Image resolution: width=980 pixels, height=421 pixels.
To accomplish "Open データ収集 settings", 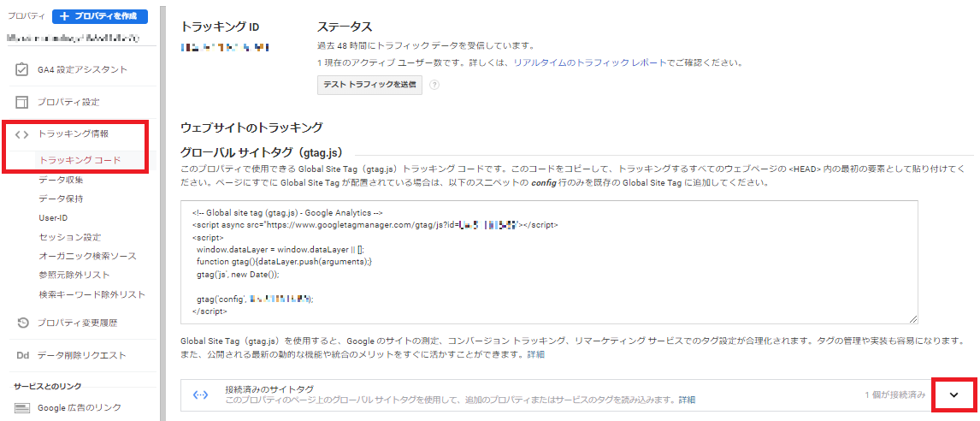I will pos(61,180).
